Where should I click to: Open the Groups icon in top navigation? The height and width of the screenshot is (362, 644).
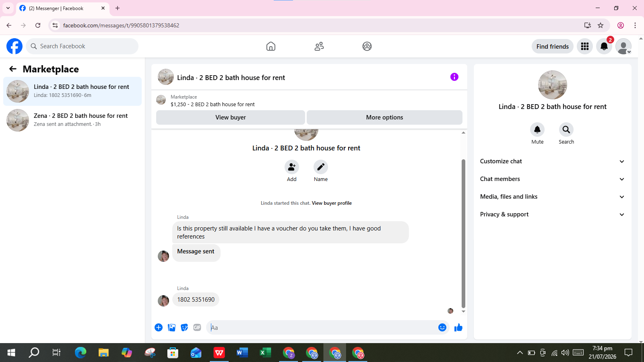[367, 46]
